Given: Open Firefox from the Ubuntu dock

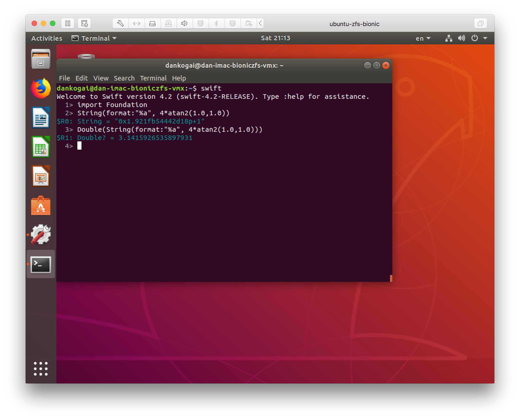Looking at the screenshot, I should 41,88.
